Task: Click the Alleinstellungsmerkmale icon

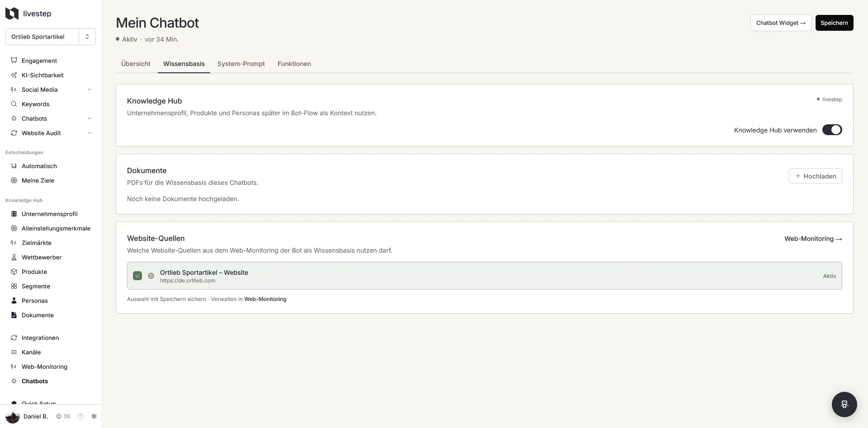Action: coord(14,228)
